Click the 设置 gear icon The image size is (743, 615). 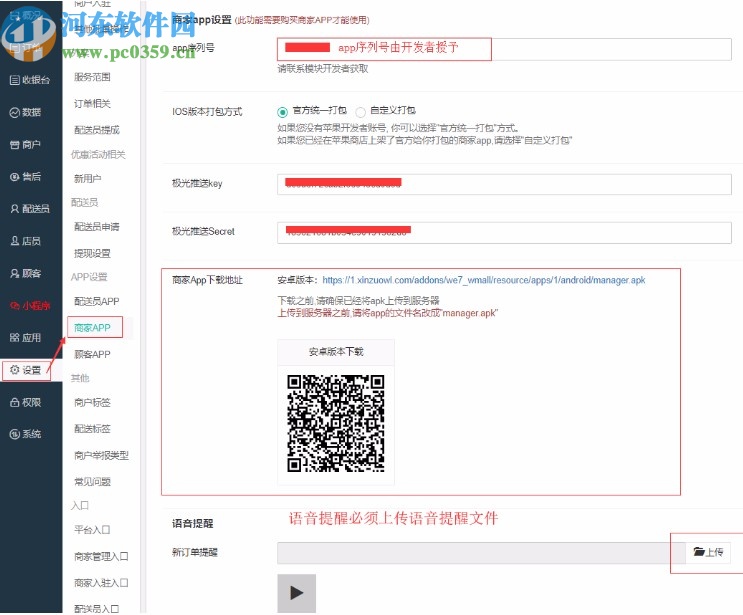point(15,370)
